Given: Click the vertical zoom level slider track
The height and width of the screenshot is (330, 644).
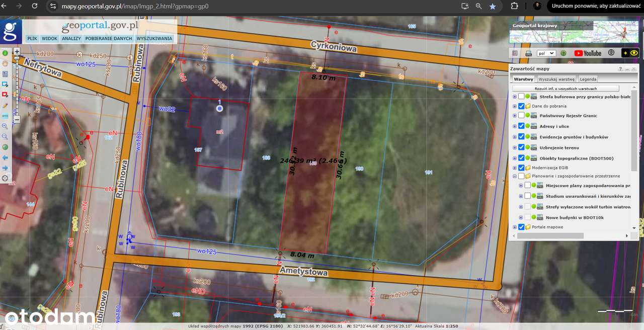Looking at the screenshot, I should pyautogui.click(x=17, y=88).
